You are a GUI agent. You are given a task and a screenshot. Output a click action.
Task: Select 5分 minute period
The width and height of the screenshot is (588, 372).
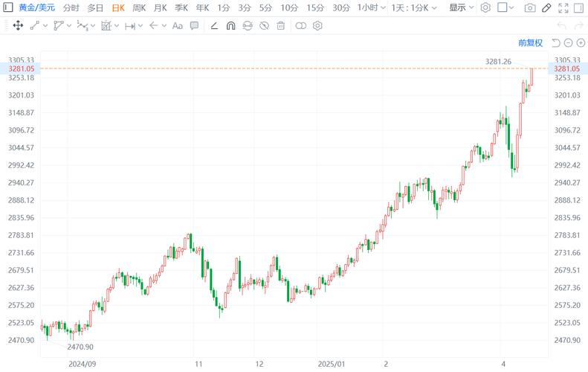point(265,7)
